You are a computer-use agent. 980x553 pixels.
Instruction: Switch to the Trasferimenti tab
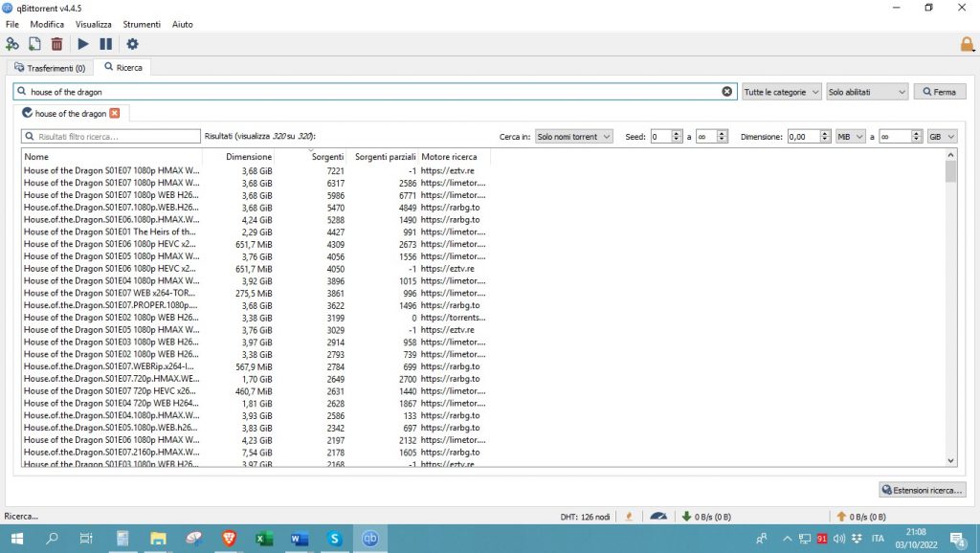pos(50,68)
